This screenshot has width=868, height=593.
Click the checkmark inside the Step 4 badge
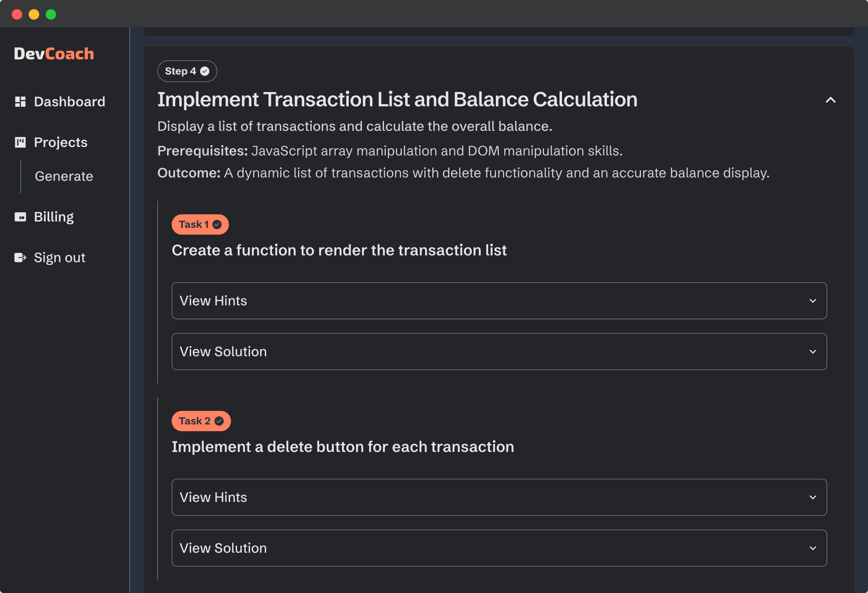tap(204, 71)
